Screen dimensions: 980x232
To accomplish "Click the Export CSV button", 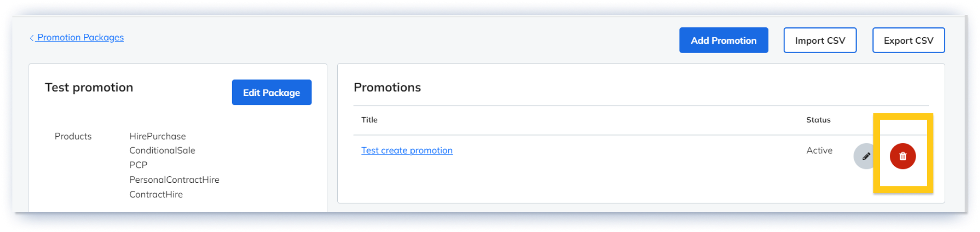I will point(909,40).
